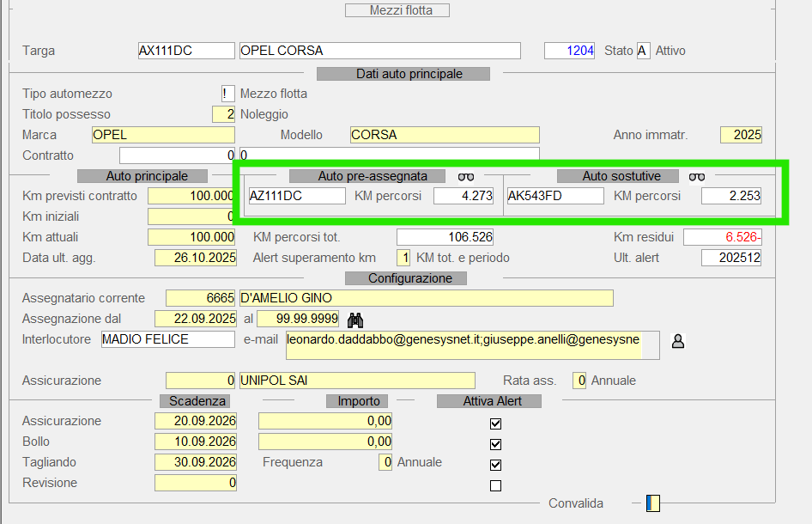Click the Convalida indicator box
Image resolution: width=812 pixels, height=524 pixels.
(652, 503)
